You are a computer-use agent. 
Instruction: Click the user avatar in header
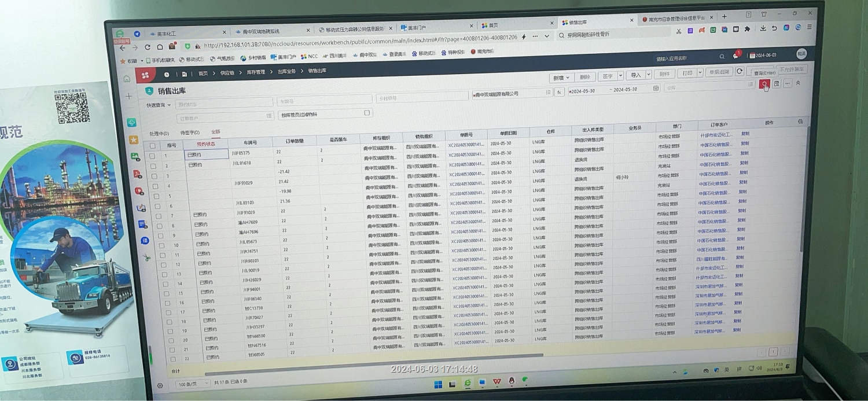point(801,53)
